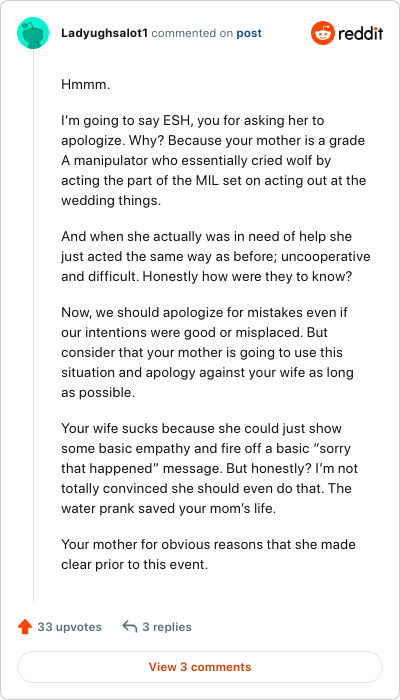
Task: Click the "Hmmm." opening line
Action: (x=85, y=84)
